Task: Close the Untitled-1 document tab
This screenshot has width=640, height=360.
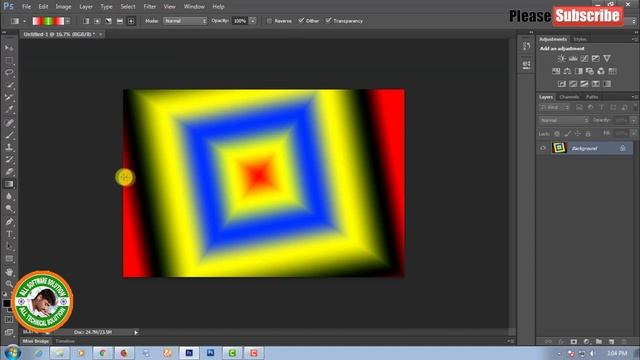Action: point(100,35)
